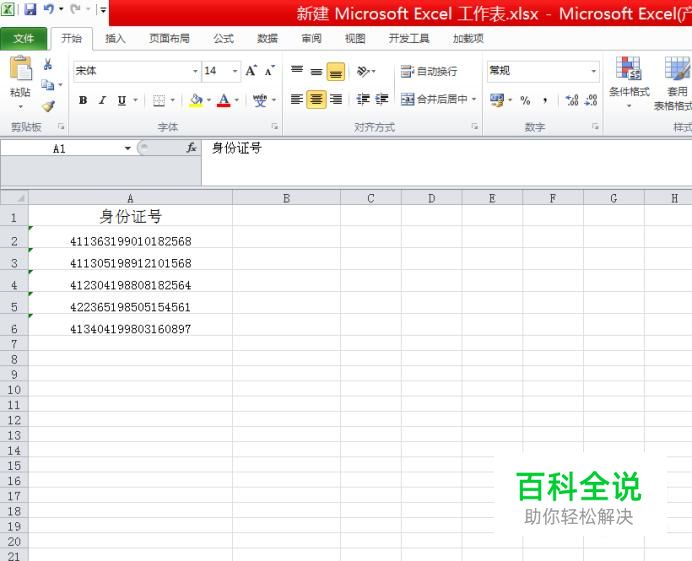Toggle Bold formatting

(83, 100)
